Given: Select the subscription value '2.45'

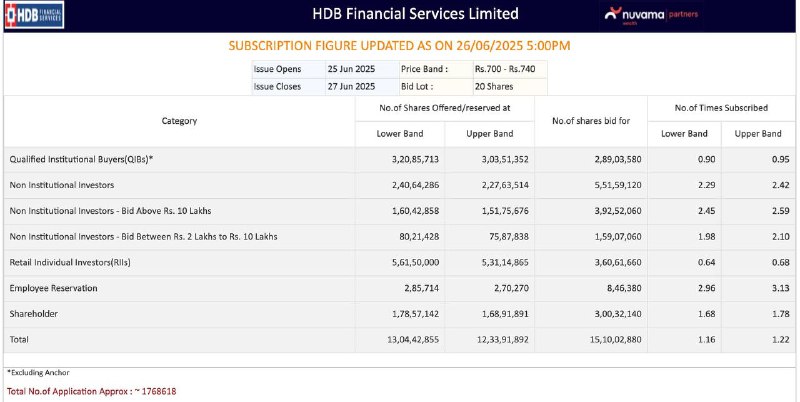Looking at the screenshot, I should click(707, 211).
